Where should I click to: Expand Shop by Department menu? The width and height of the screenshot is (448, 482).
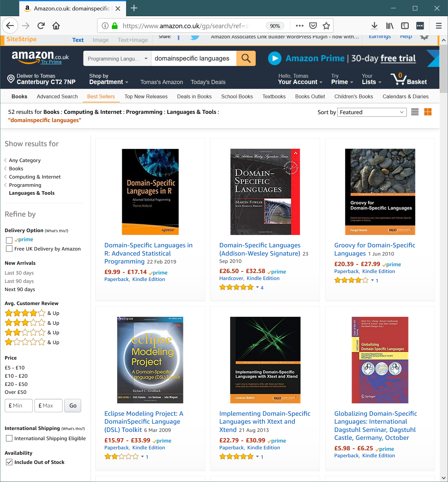(109, 79)
